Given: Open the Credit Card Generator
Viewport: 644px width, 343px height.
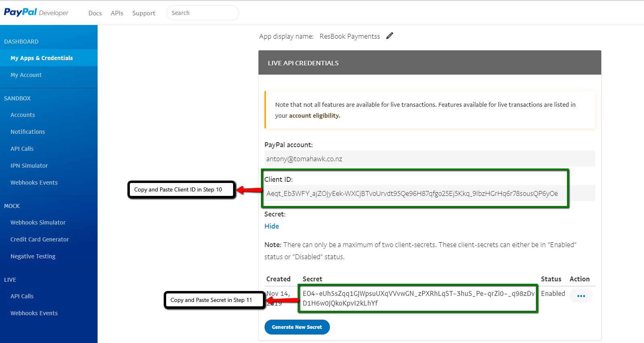Looking at the screenshot, I should point(40,239).
